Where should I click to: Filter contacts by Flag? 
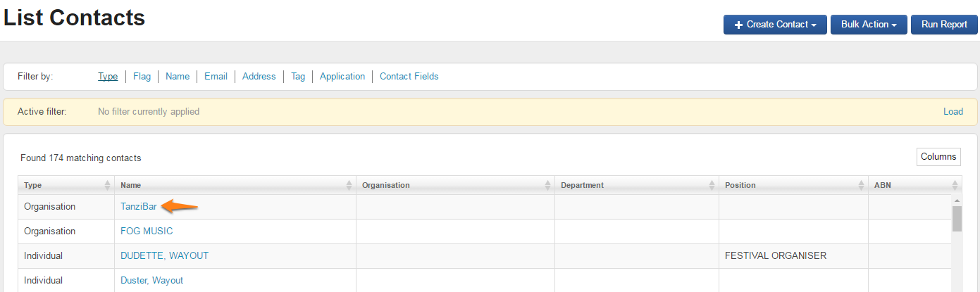pyautogui.click(x=142, y=76)
